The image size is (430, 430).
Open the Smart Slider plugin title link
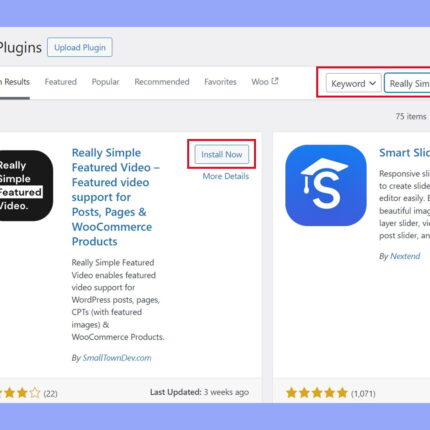(x=404, y=153)
